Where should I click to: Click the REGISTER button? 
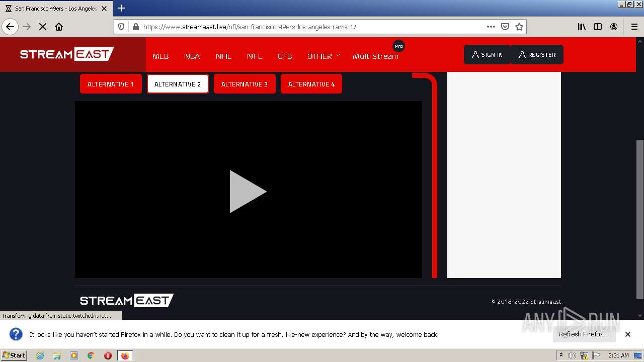tap(537, 55)
